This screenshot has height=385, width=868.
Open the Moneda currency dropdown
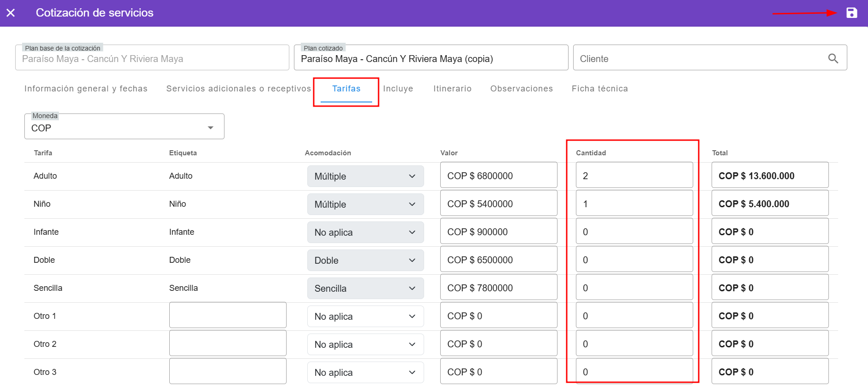pyautogui.click(x=124, y=128)
